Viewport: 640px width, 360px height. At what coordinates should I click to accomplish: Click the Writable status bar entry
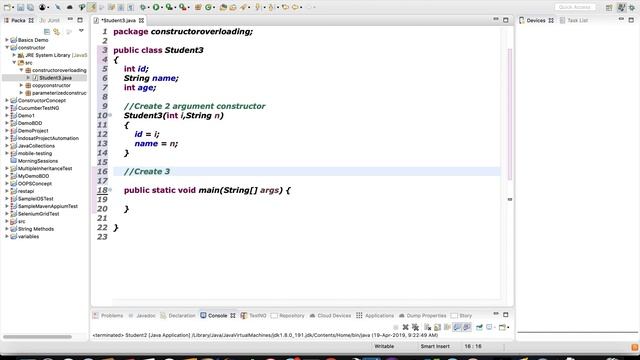[384, 346]
